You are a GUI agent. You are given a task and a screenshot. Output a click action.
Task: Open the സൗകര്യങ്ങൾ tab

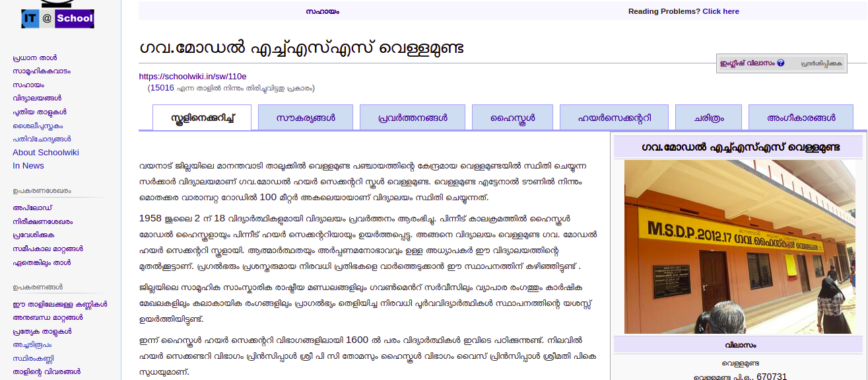[305, 118]
